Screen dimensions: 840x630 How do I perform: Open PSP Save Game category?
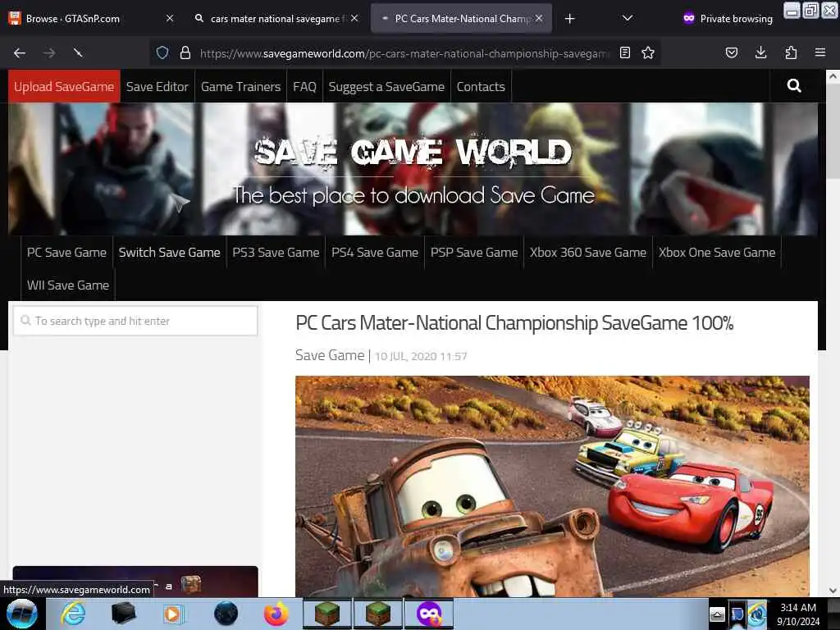click(x=474, y=253)
